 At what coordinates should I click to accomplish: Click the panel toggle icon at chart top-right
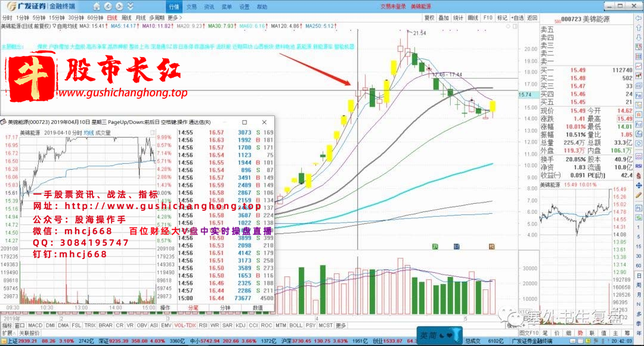pyautogui.click(x=515, y=26)
